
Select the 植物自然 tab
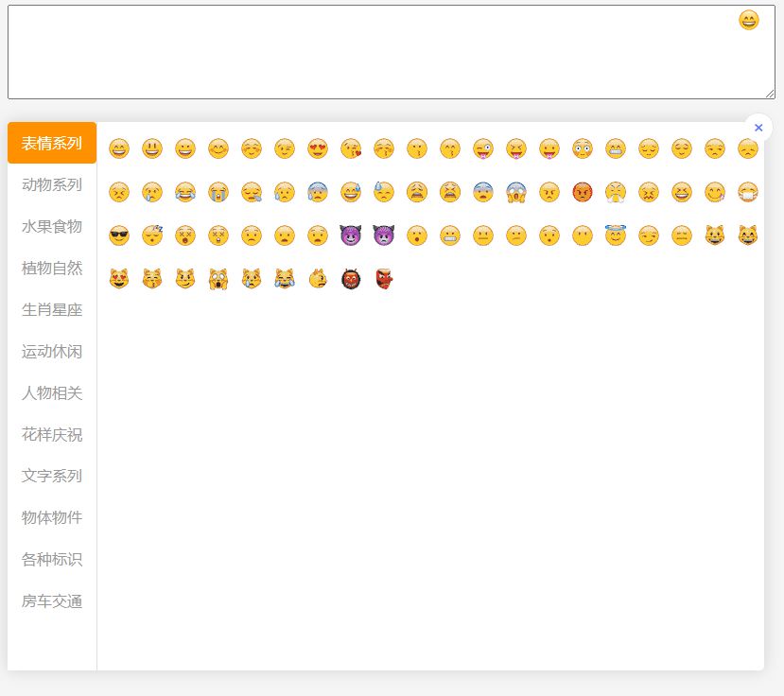click(52, 268)
